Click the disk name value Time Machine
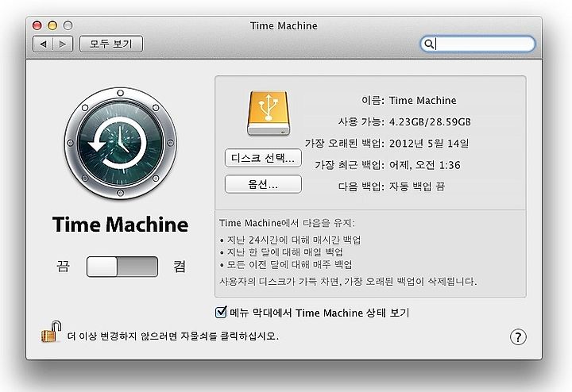The height and width of the screenshot is (392, 572). (x=423, y=100)
